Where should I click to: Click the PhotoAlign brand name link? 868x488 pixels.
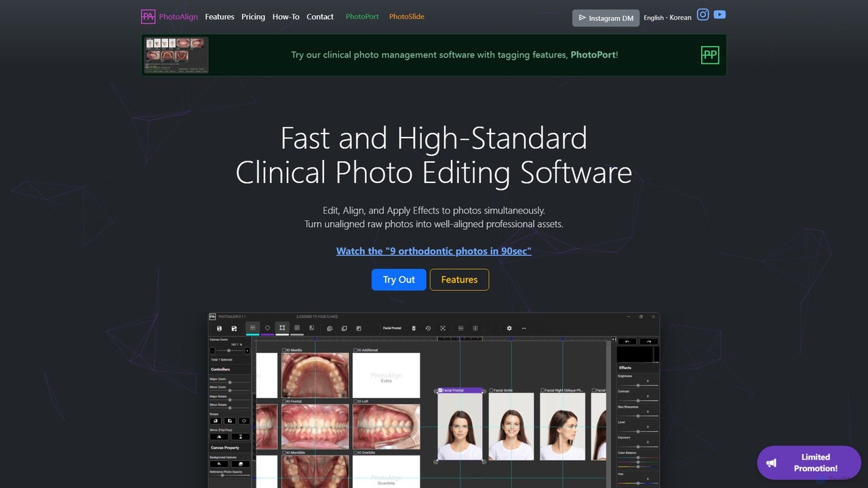coord(178,16)
